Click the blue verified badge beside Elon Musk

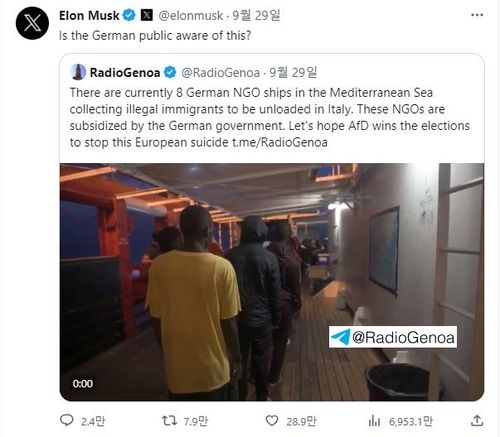pos(129,15)
